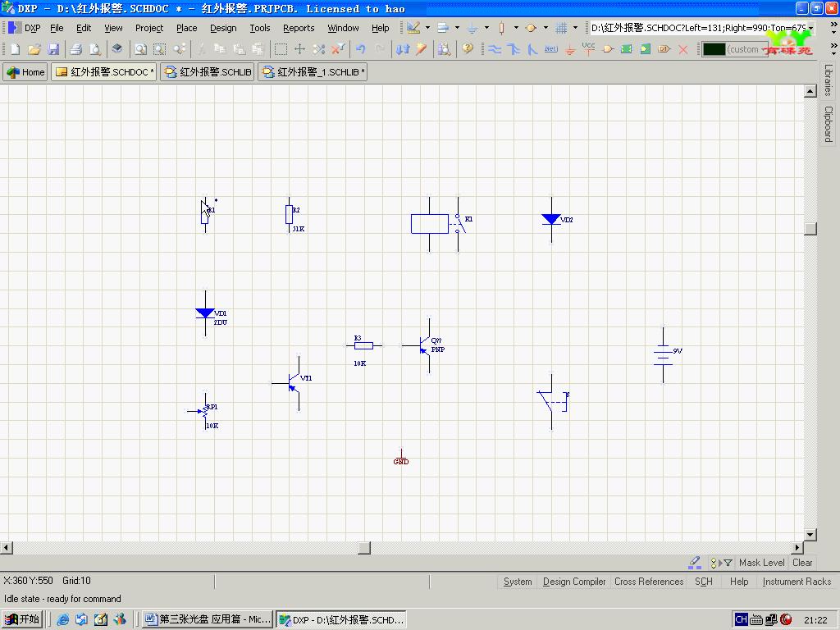Open the help question mark icon
This screenshot has width=840, height=630.
pyautogui.click(x=468, y=49)
